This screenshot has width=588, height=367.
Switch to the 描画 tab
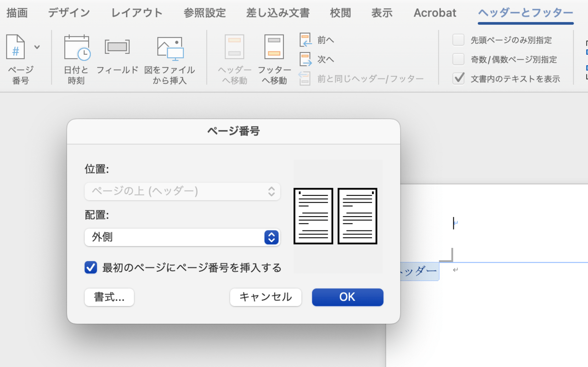point(17,13)
